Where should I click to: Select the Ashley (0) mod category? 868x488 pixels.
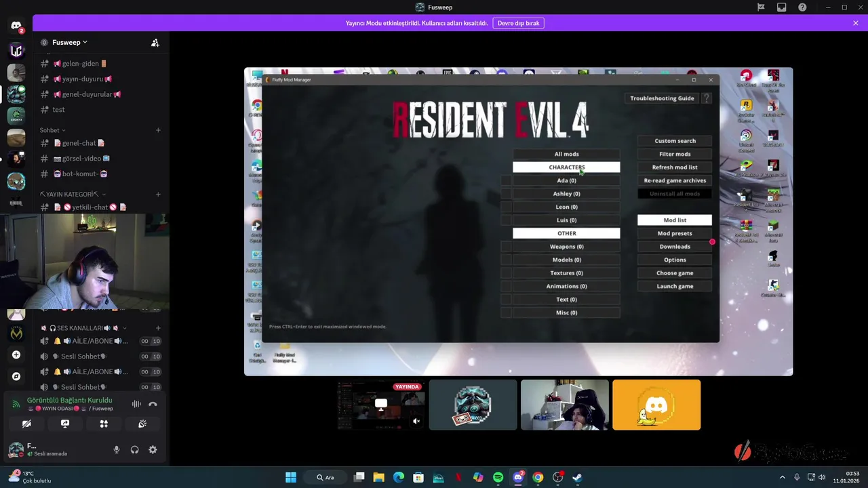pos(566,194)
